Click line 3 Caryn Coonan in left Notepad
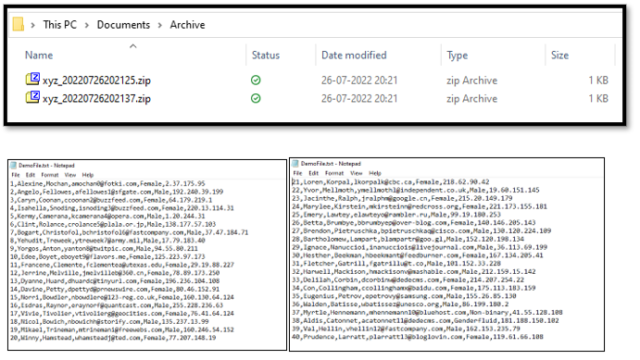This screenshot has height=360, width=640. tap(111, 200)
